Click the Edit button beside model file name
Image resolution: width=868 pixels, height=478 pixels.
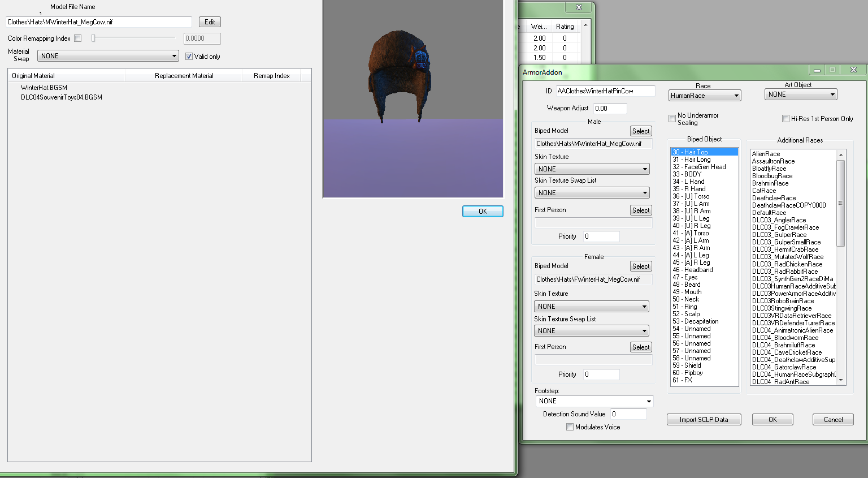click(210, 22)
